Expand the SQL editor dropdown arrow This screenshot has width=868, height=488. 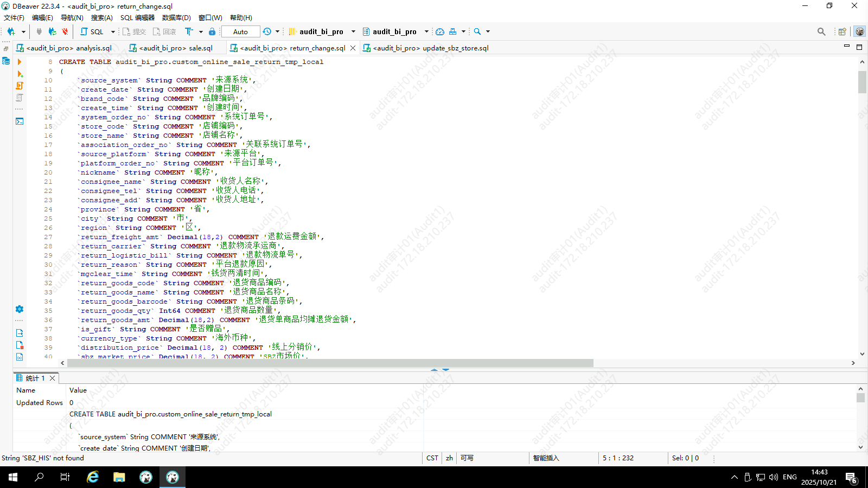(113, 31)
